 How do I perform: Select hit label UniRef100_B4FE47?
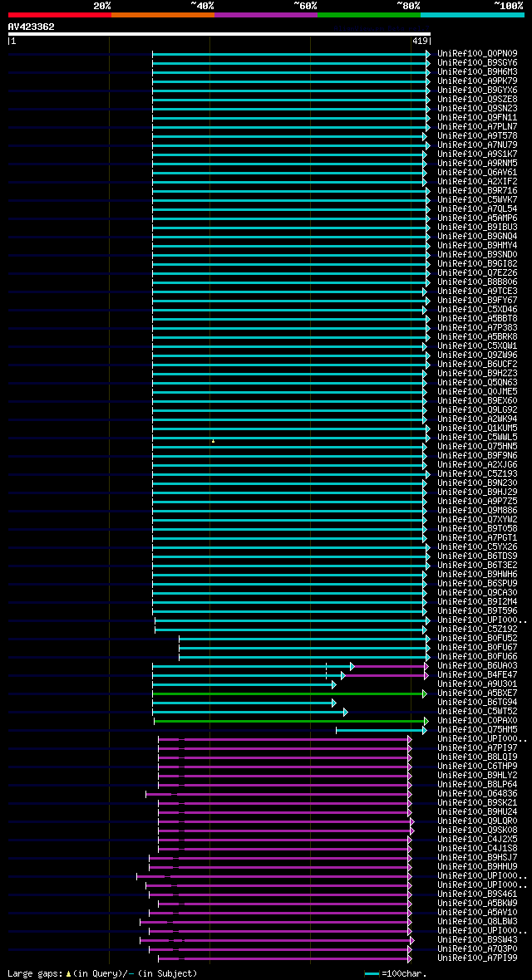[477, 675]
